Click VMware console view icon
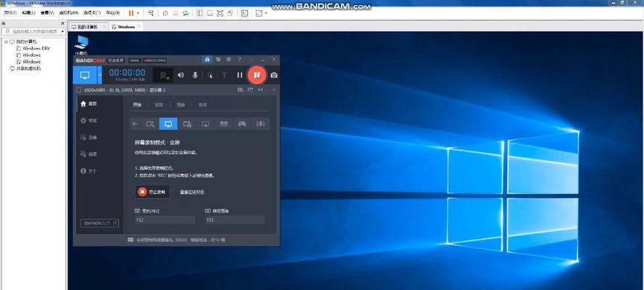 point(244,13)
